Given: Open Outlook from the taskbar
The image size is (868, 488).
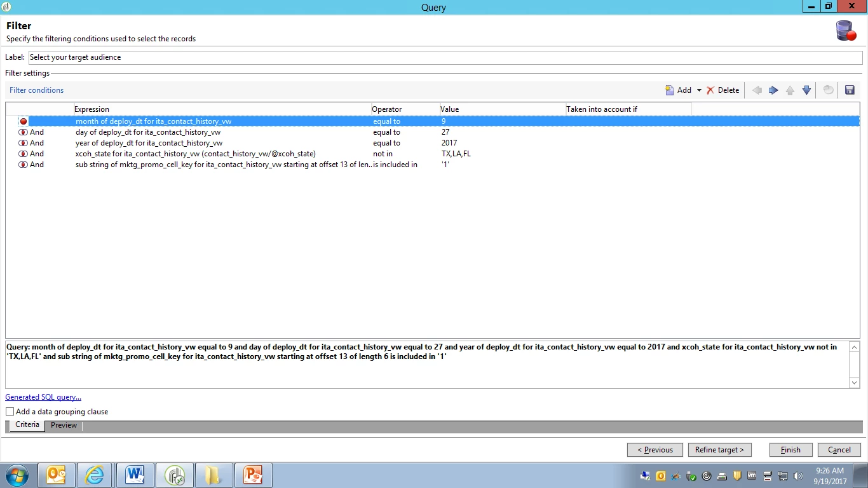Looking at the screenshot, I should tap(57, 475).
